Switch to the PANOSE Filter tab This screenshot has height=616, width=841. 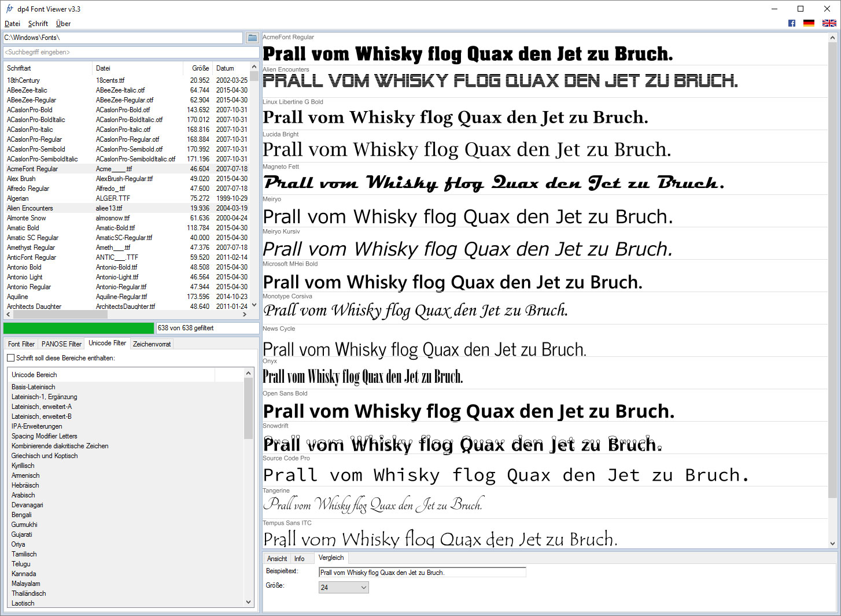point(61,344)
